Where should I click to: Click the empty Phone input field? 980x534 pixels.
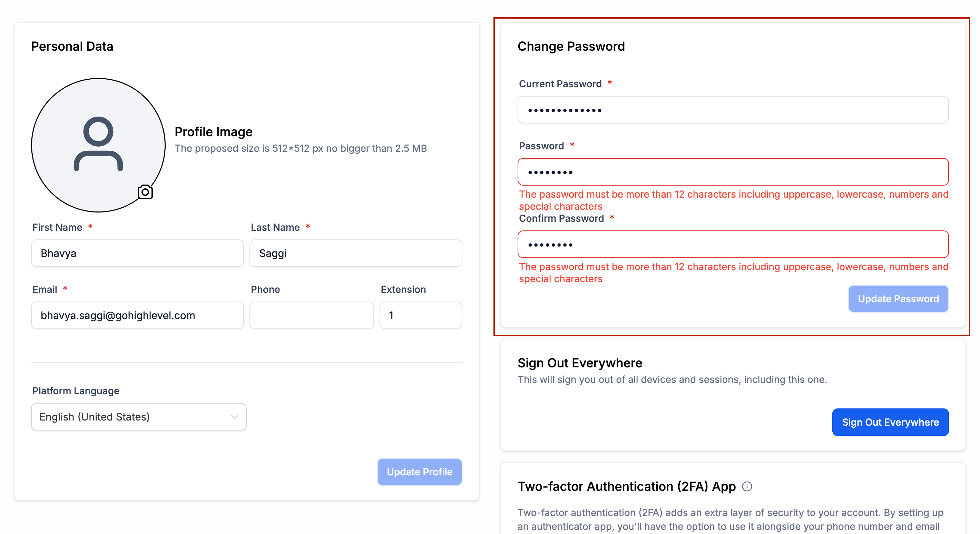coord(312,315)
